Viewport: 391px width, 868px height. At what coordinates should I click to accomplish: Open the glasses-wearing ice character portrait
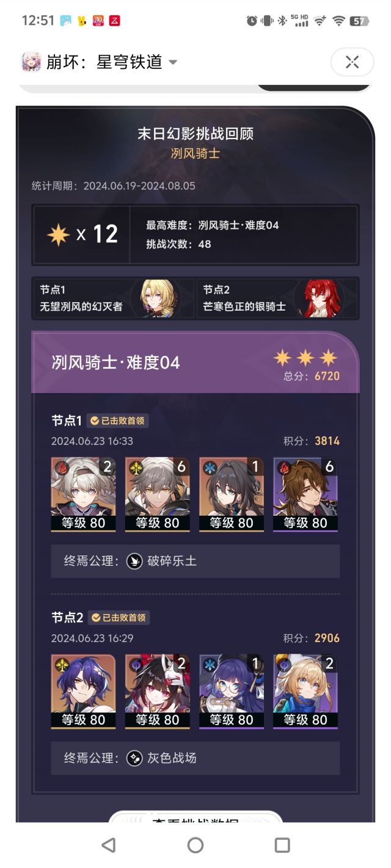coord(232,691)
